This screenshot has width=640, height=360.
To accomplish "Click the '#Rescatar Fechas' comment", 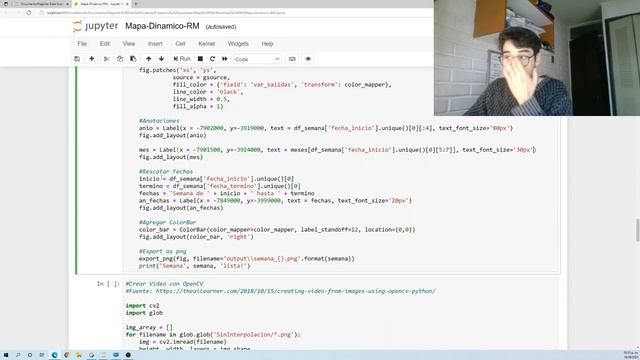I will (166, 172).
